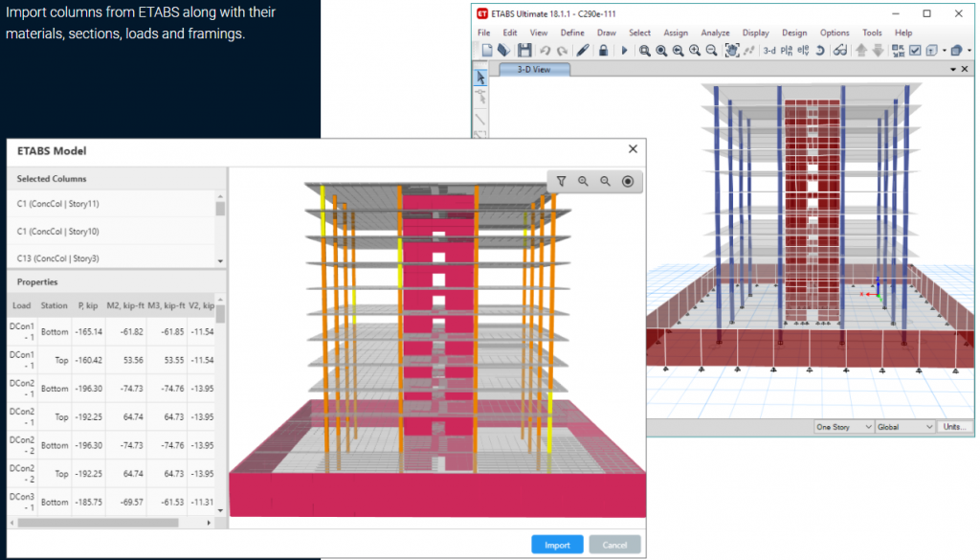Click the Zoom Out One Step icon in ETABS
This screenshot has height=560, width=980.
click(711, 51)
